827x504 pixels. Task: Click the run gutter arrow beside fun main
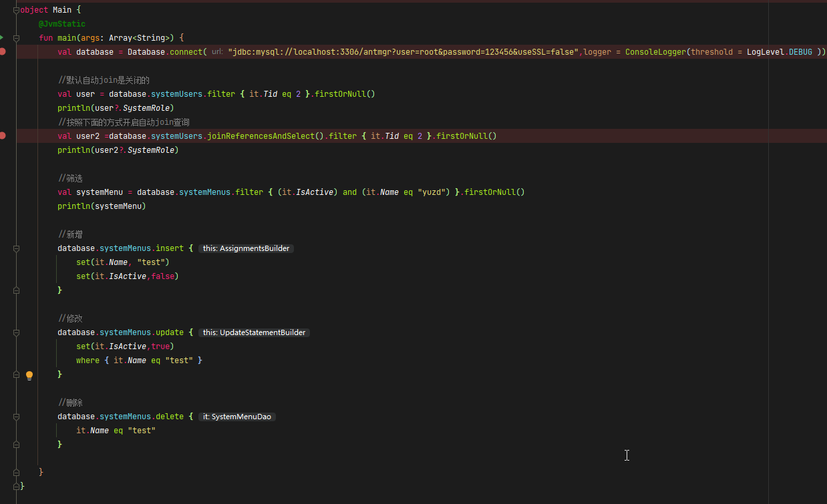pyautogui.click(x=2, y=37)
